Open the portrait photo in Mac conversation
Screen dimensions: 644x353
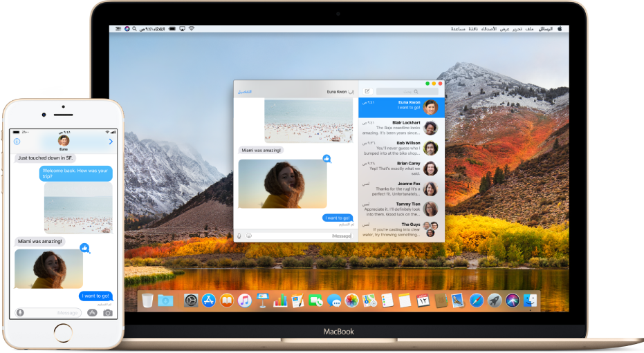[282, 184]
